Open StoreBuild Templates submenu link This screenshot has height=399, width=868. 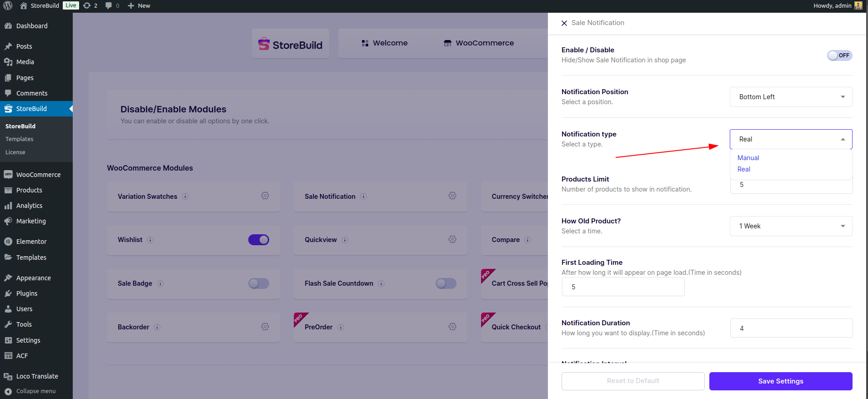click(x=20, y=139)
